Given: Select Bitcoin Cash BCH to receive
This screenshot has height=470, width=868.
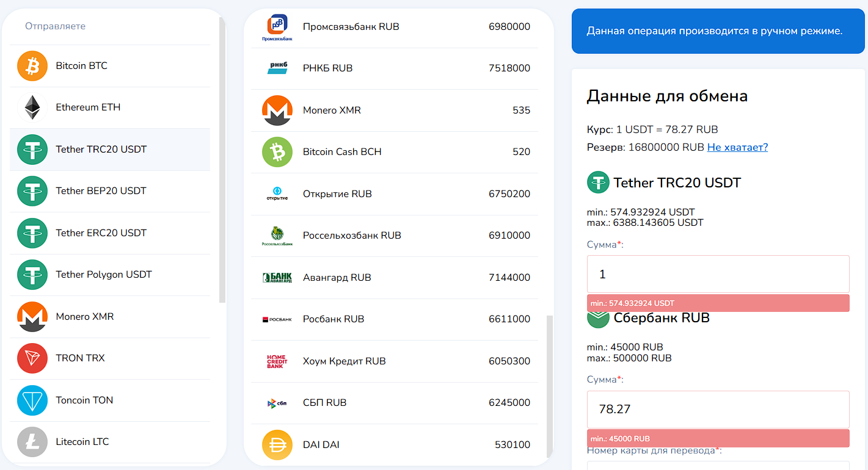Looking at the screenshot, I should pos(395,152).
